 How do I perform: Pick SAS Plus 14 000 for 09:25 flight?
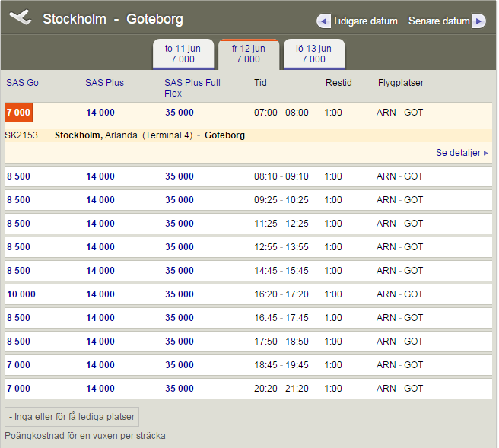tap(100, 200)
